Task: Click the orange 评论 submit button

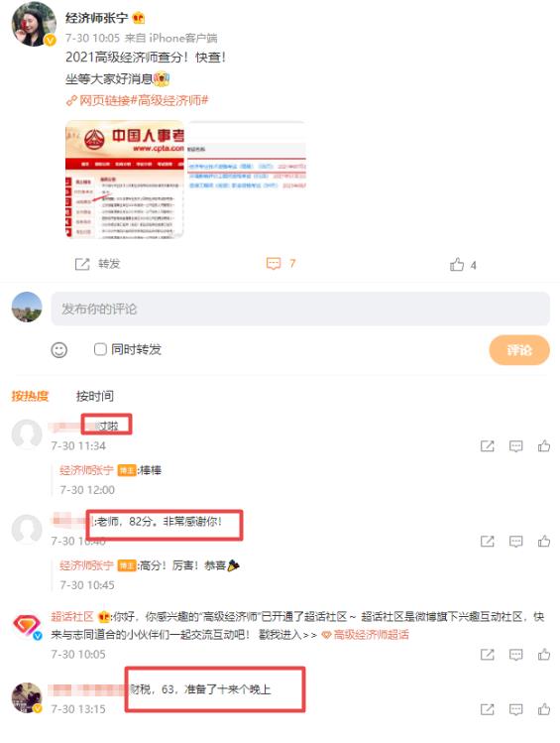Action: point(519,350)
